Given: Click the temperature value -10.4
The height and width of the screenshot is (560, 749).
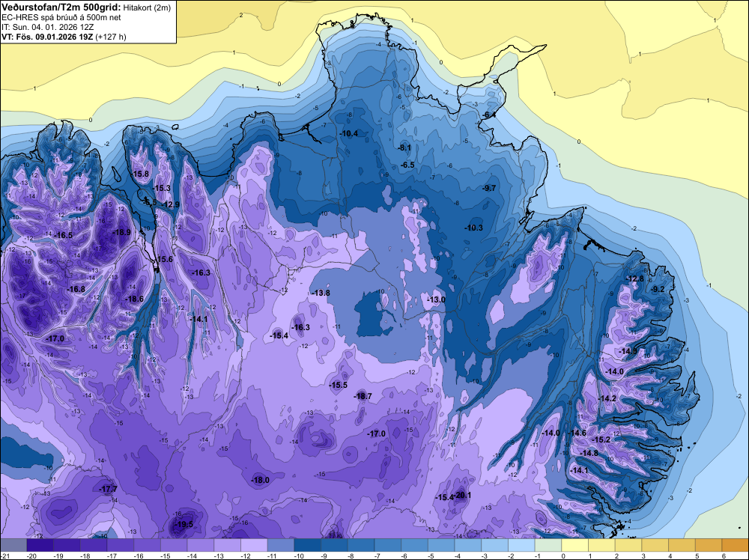Looking at the screenshot, I should [349, 134].
